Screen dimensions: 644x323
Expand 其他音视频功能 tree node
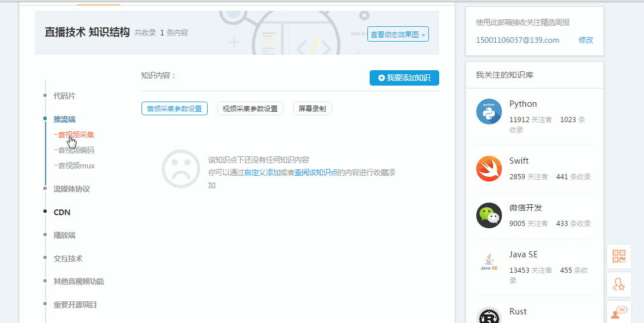[x=79, y=281]
